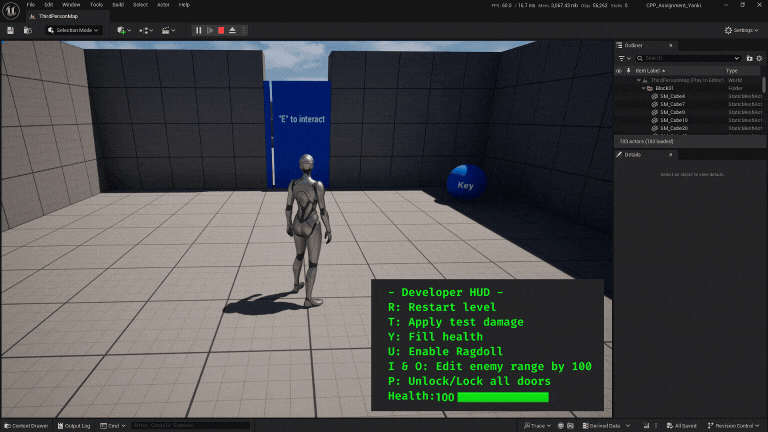This screenshot has width=768, height=432.
Task: Open the Build menu
Action: click(x=118, y=5)
